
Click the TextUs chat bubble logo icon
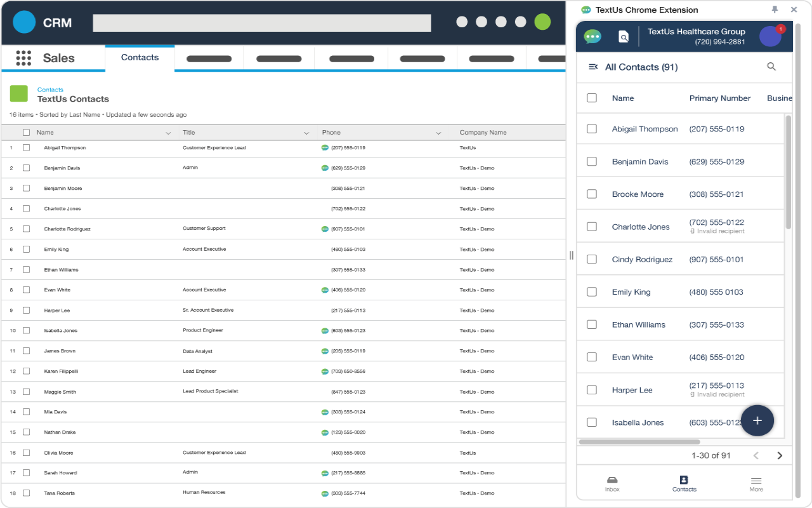pyautogui.click(x=593, y=37)
